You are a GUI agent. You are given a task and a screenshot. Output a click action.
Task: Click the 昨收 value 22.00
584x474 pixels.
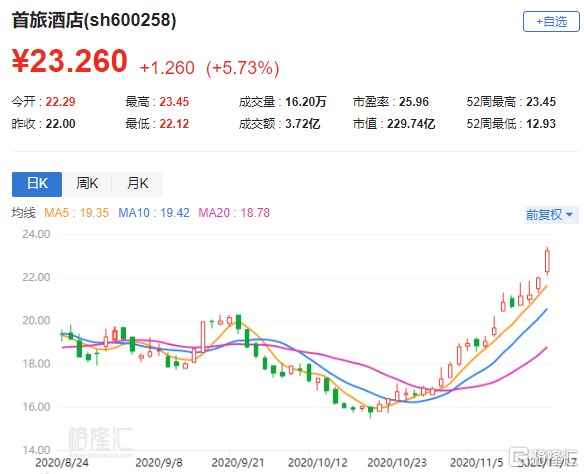pyautogui.click(x=60, y=124)
